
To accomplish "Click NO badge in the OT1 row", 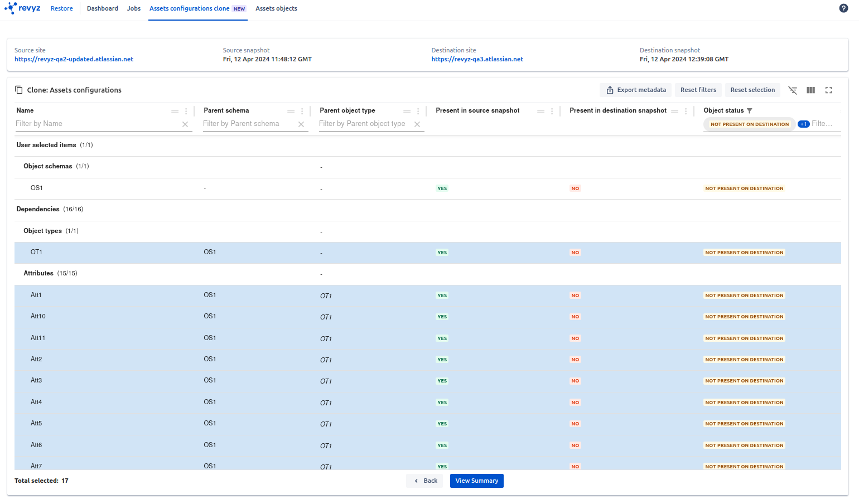I will pyautogui.click(x=575, y=253).
